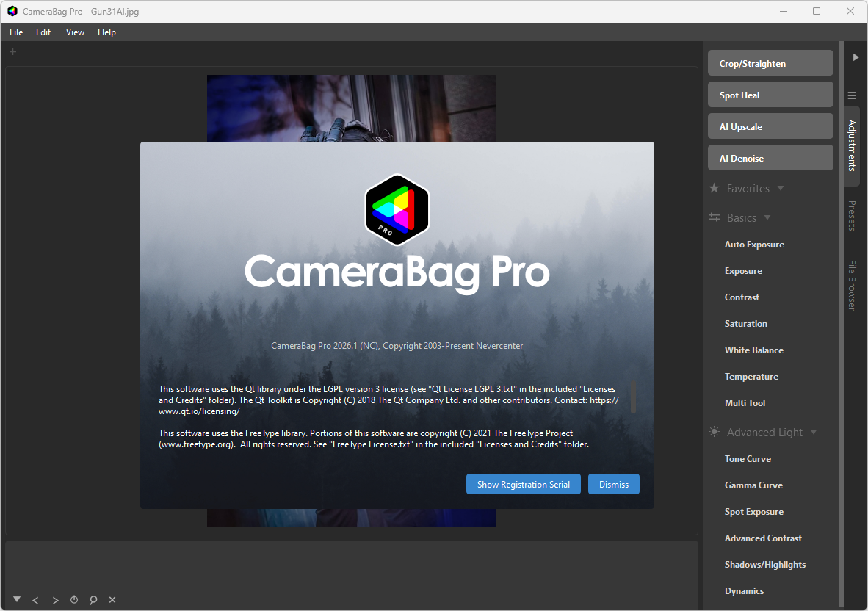
Task: Add the Tone Curve adjustment
Action: (748, 458)
